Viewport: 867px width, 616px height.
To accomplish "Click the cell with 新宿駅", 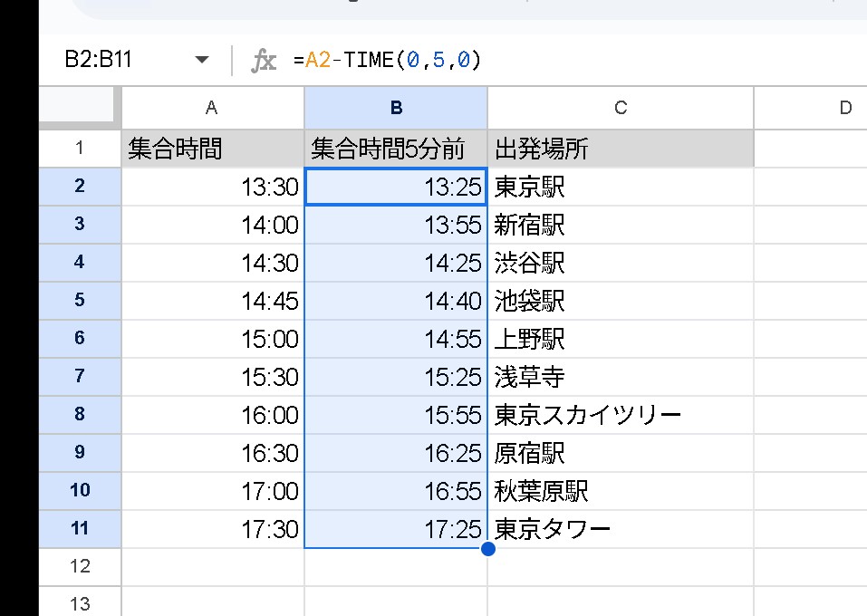I will [x=620, y=225].
